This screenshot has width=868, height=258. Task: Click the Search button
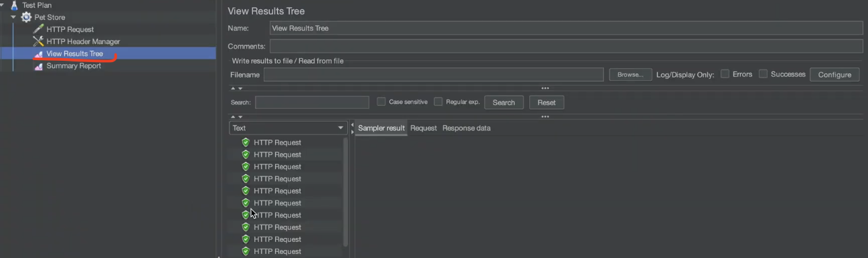504,102
